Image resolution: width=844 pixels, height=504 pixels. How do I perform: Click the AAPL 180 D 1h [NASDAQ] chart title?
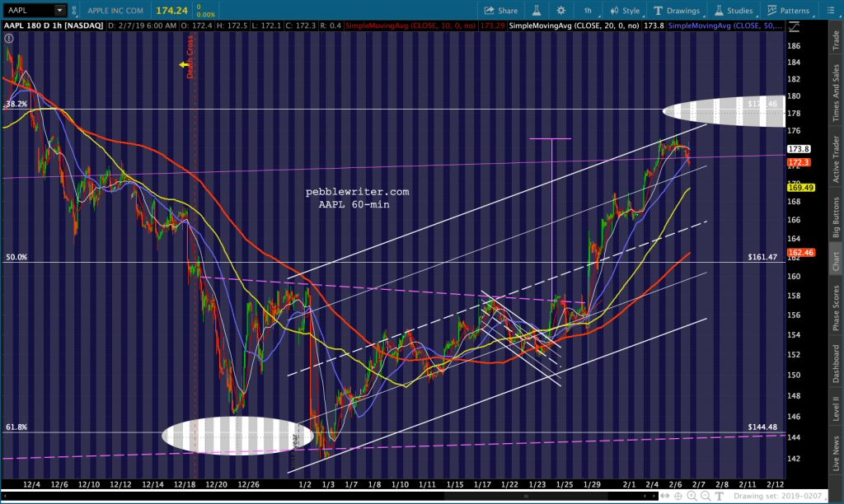click(54, 26)
